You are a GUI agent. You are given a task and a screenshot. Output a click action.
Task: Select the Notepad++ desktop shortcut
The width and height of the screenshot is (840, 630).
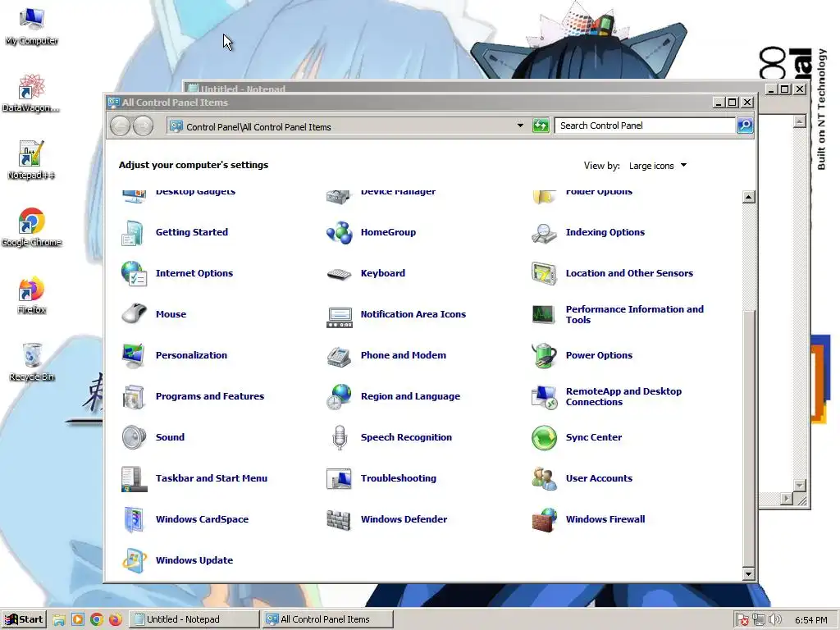point(31,161)
